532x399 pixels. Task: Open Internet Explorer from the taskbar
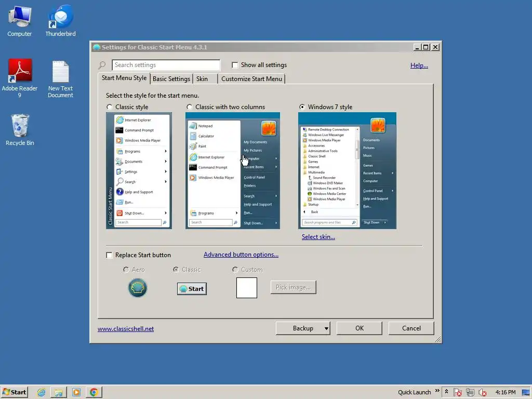pos(42,393)
